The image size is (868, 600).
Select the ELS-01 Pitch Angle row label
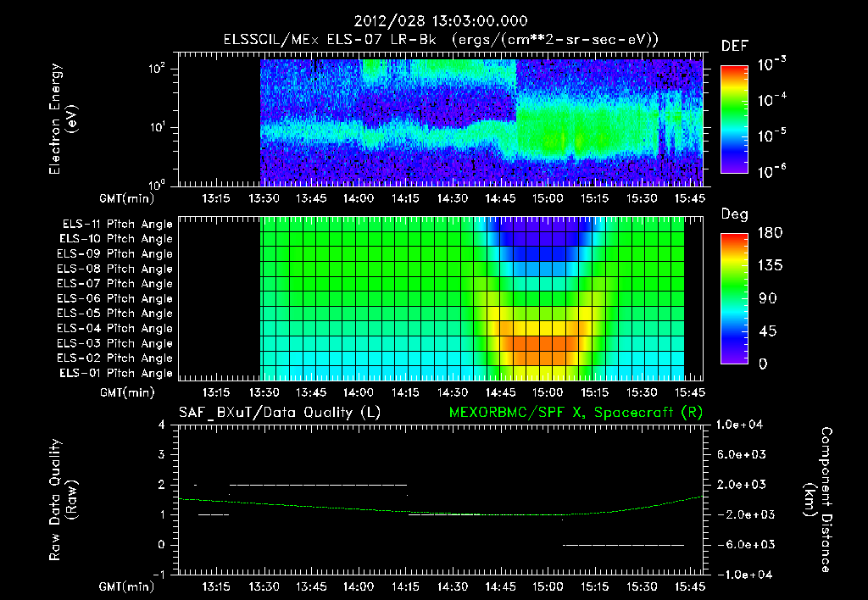pos(116,373)
